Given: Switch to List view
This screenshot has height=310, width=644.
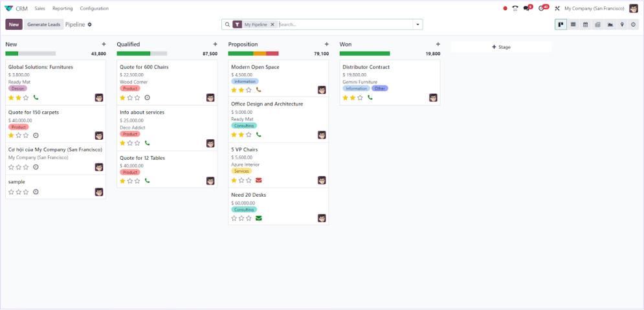Looking at the screenshot, I should click(x=573, y=25).
